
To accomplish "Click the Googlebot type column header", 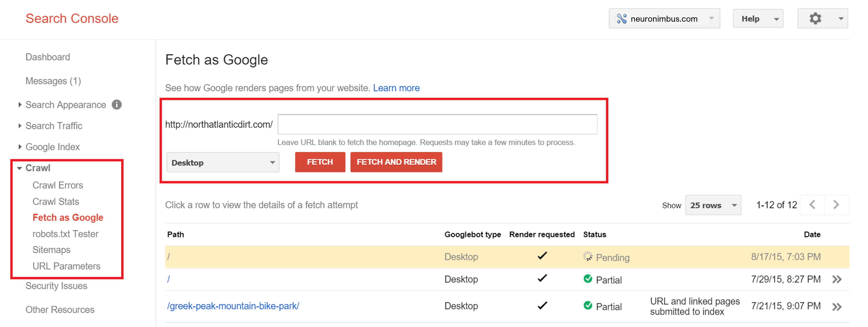I will click(472, 234).
